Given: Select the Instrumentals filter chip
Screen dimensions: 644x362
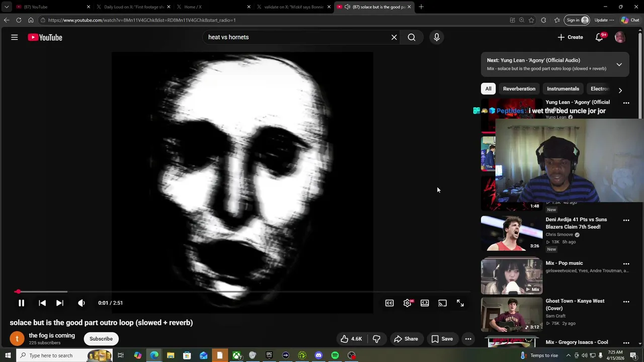Looking at the screenshot, I should [563, 88].
